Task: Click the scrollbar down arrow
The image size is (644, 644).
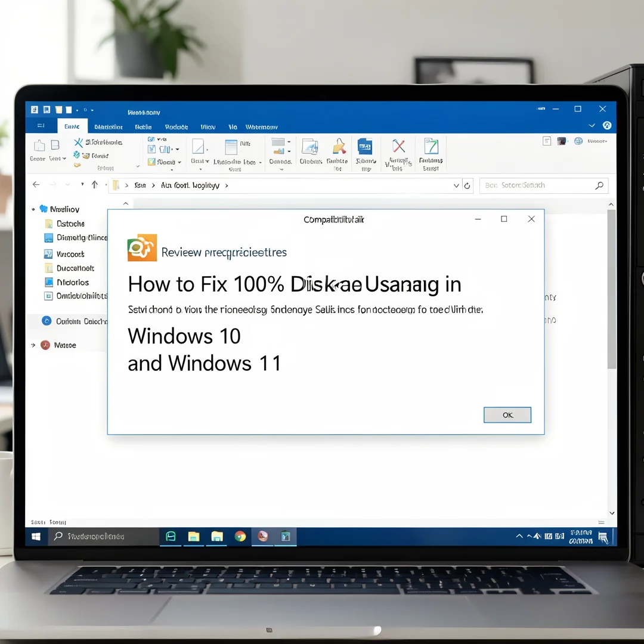Action: click(612, 513)
